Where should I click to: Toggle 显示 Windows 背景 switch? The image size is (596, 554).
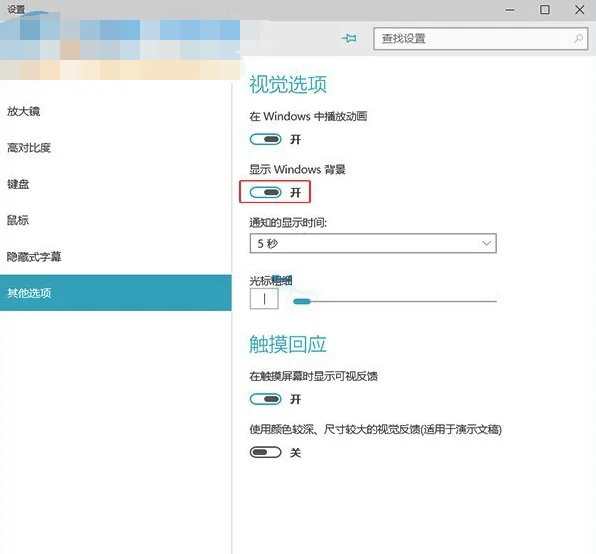tap(265, 192)
